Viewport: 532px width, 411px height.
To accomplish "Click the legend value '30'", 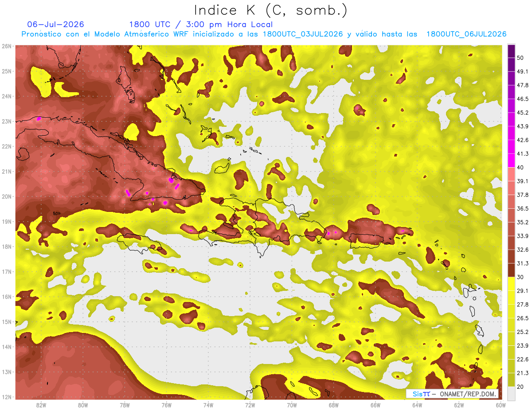I will (x=520, y=277).
